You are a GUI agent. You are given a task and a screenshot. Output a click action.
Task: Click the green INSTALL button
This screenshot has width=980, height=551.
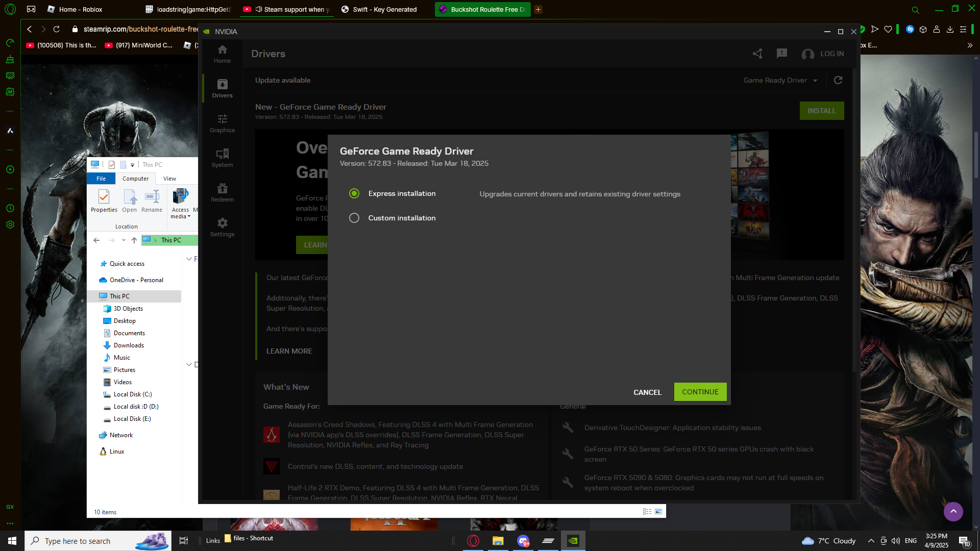pyautogui.click(x=822, y=111)
